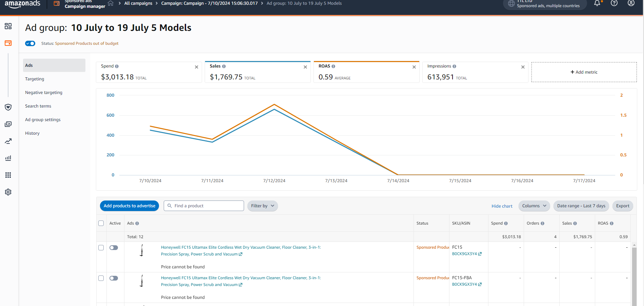Open the History section
Image resolution: width=644 pixels, height=306 pixels.
32,133
